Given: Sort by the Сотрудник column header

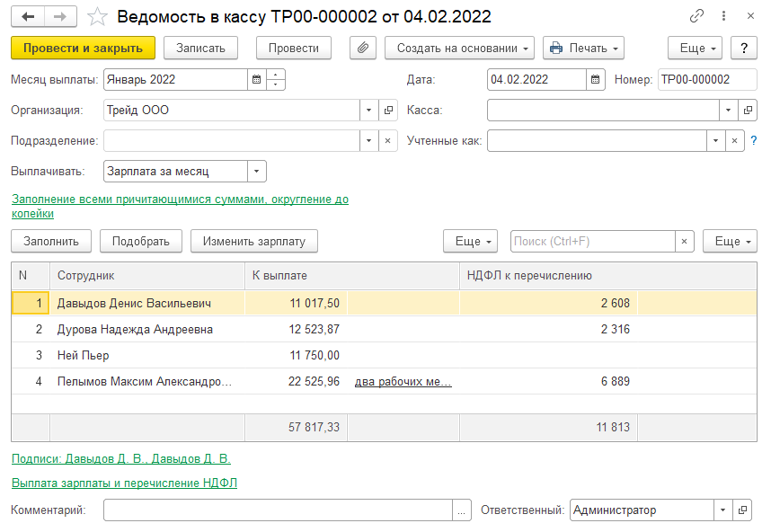Looking at the screenshot, I should [147, 275].
